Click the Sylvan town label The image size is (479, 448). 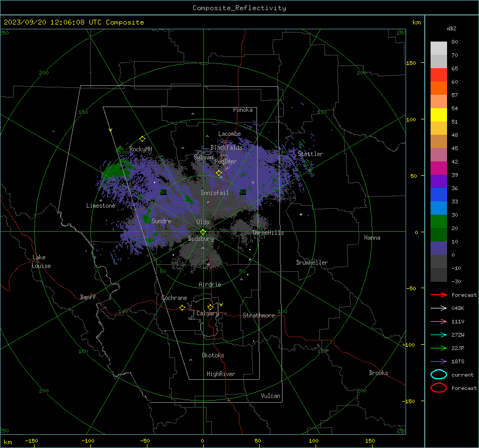[x=203, y=157]
